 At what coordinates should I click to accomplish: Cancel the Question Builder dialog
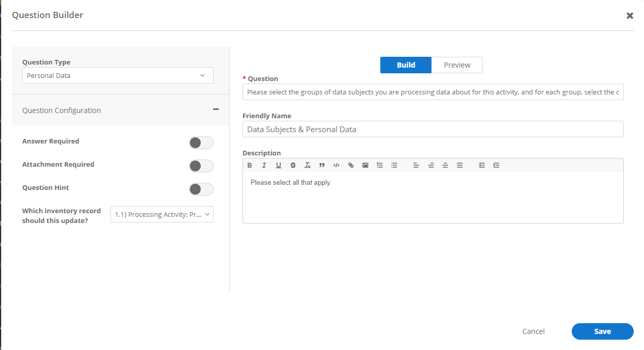click(533, 331)
